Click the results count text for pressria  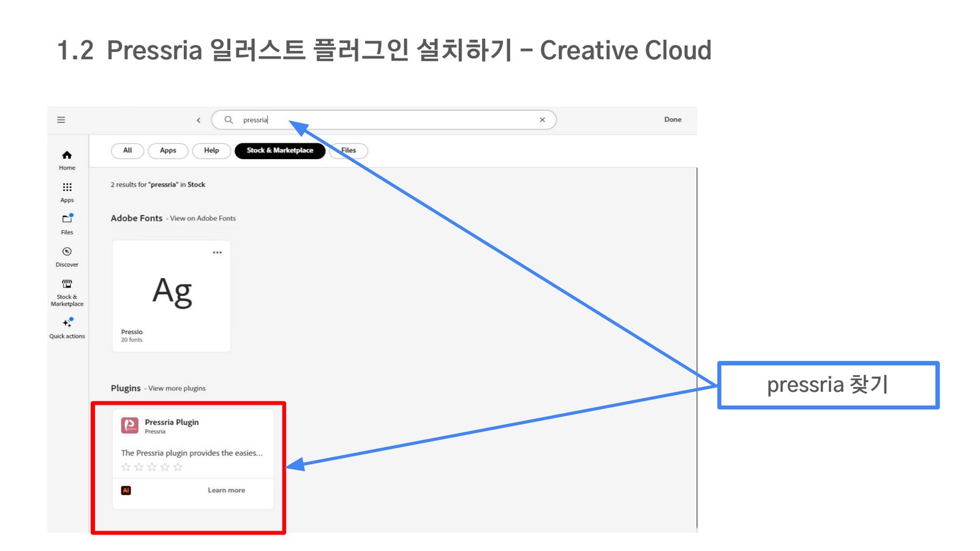tap(158, 185)
